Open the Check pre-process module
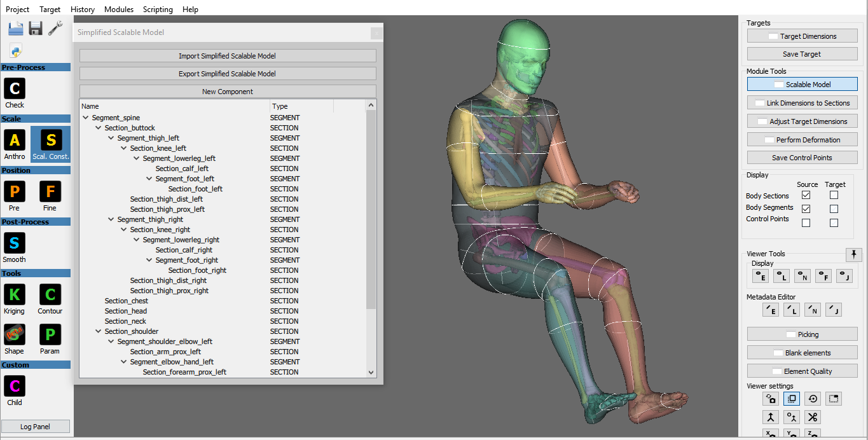This screenshot has width=868, height=440. 15,93
